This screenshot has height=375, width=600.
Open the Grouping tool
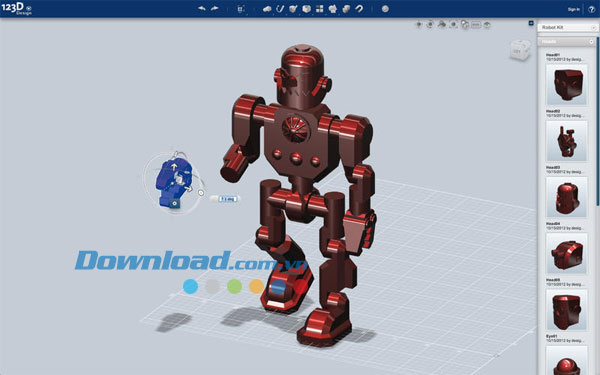coord(333,9)
